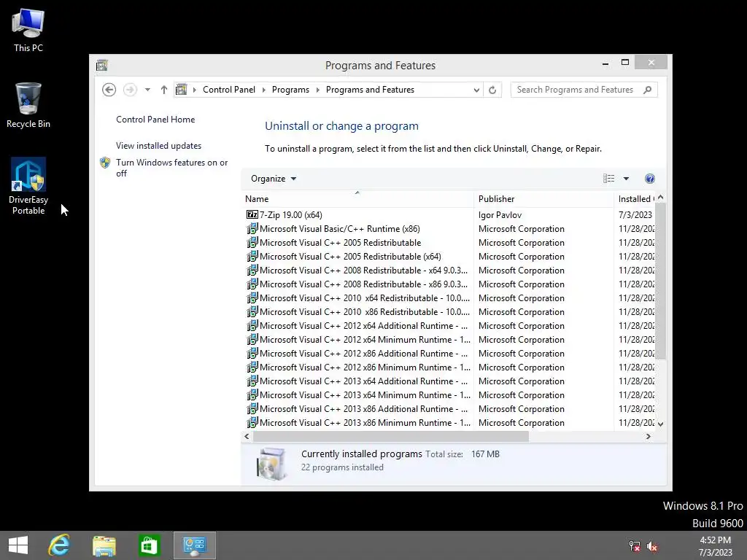Open Windows Store from taskbar
The height and width of the screenshot is (560, 747).
point(149,545)
